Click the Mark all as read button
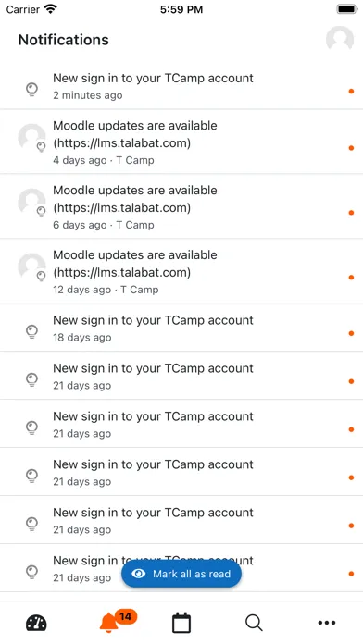 click(x=181, y=574)
